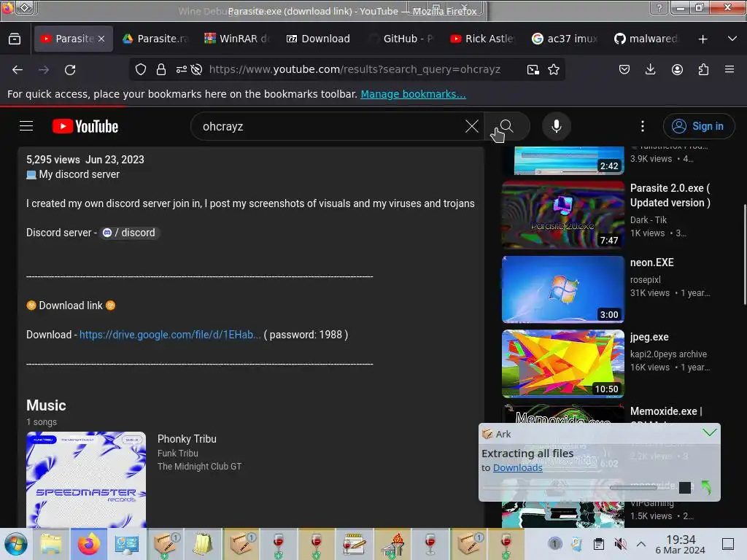
Task: Open site permissions icon in address bar
Action: click(182, 69)
